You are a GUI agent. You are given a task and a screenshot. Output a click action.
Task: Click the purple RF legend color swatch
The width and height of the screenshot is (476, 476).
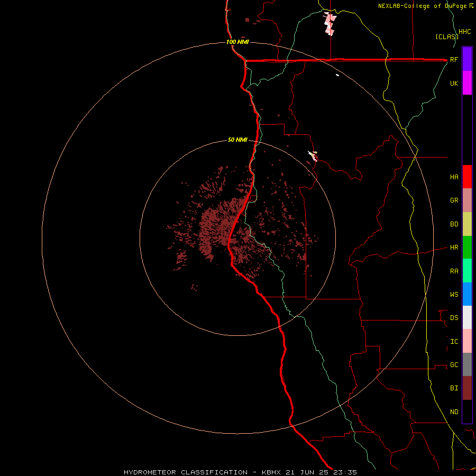tap(467, 59)
